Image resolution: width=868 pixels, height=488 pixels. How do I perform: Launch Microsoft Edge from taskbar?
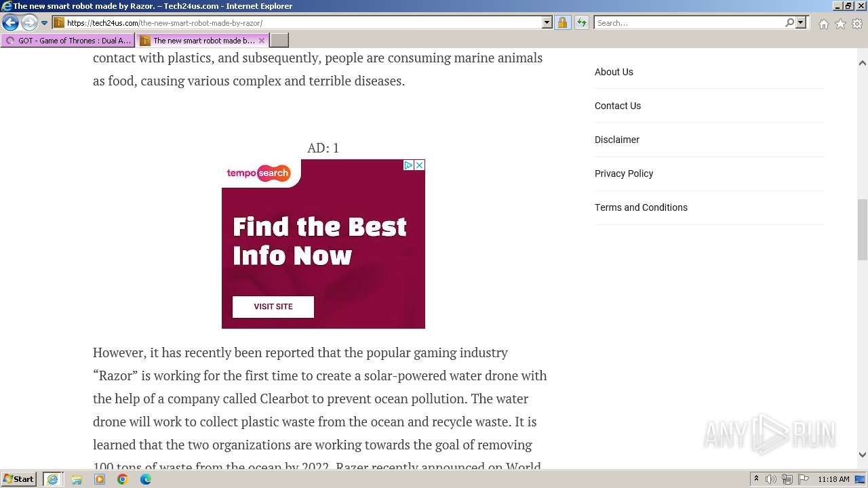[146, 479]
